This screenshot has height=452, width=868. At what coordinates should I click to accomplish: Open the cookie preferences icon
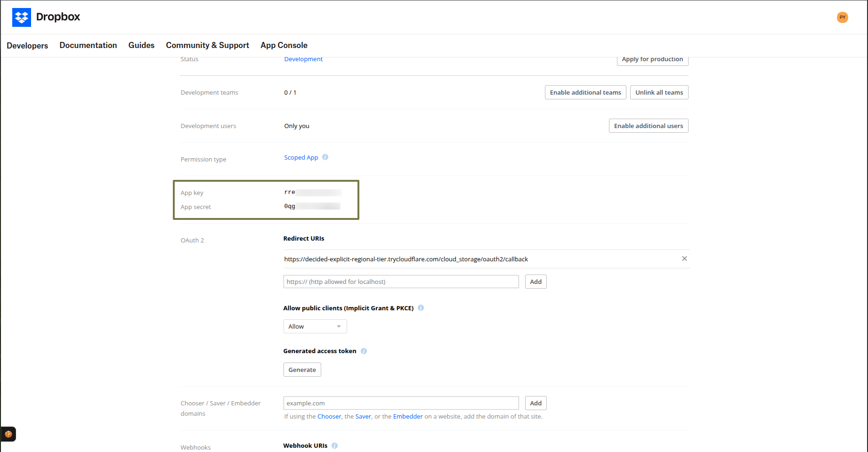point(8,434)
